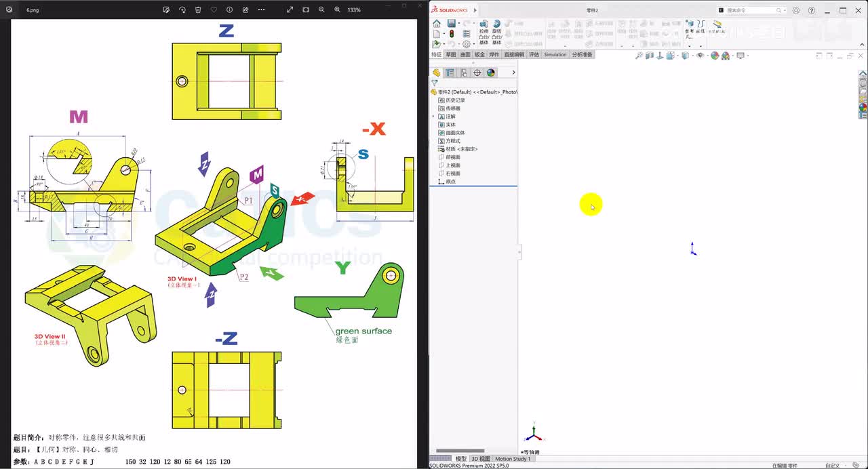
Task: Open the user login icon in SOLIDWORKS
Action: [796, 10]
